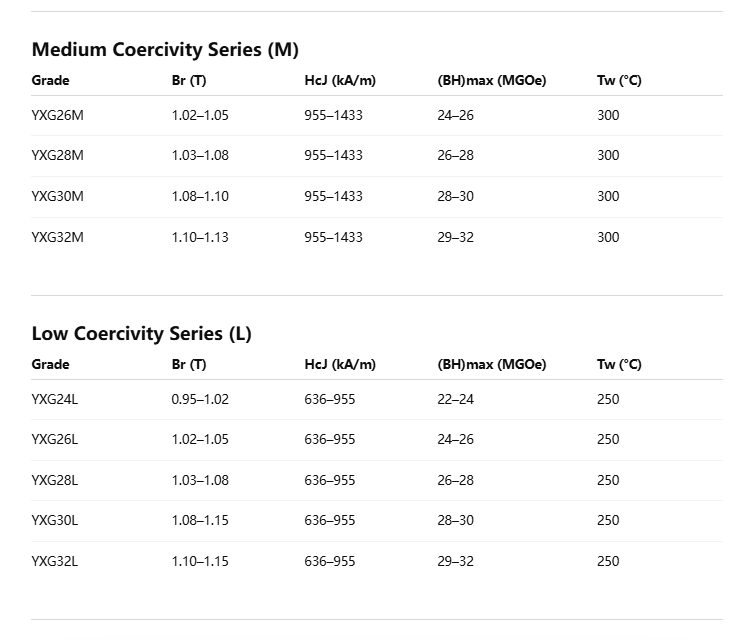Select the YXG28M grade cell

coord(58,155)
